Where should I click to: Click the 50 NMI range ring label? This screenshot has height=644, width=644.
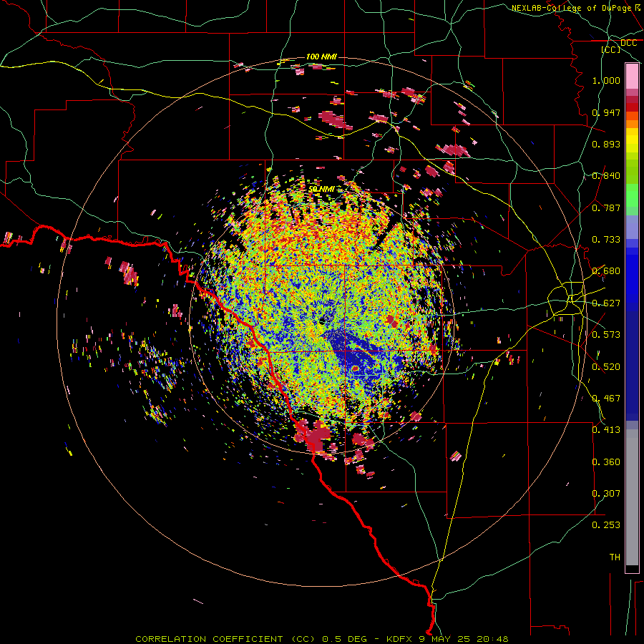tap(321, 189)
